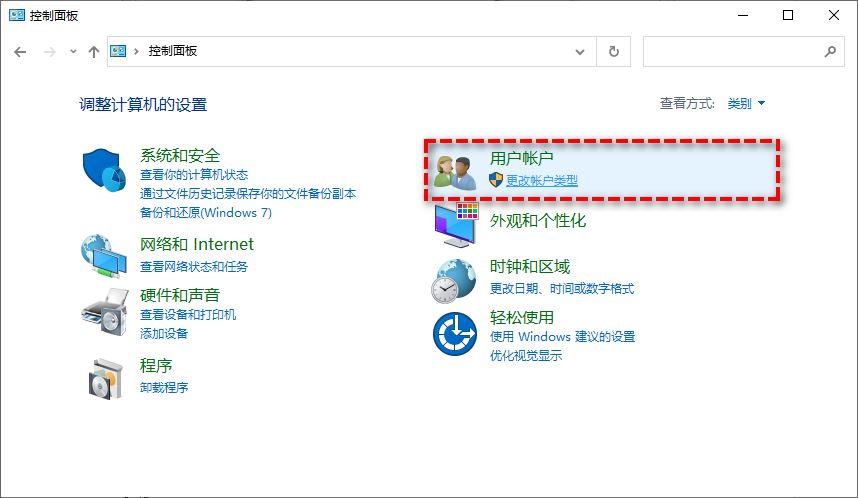Go up one level with up arrow
The width and height of the screenshot is (858, 498).
[94, 51]
